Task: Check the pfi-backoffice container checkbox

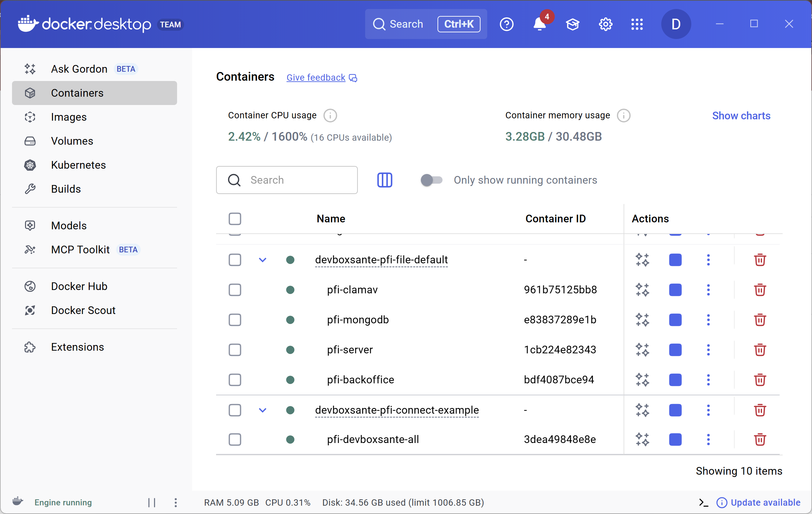Action: [x=235, y=380]
